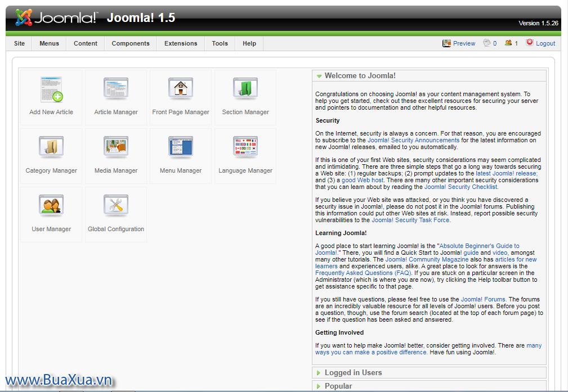Open the Menu Manager icon

click(x=180, y=147)
